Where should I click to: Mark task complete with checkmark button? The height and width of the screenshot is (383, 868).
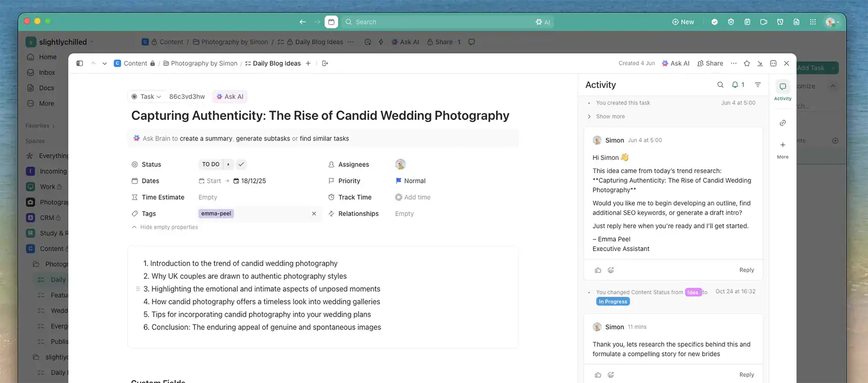(x=242, y=164)
